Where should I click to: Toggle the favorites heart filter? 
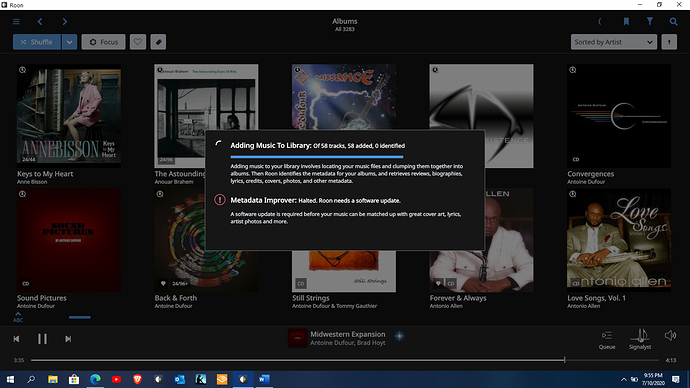tap(138, 42)
